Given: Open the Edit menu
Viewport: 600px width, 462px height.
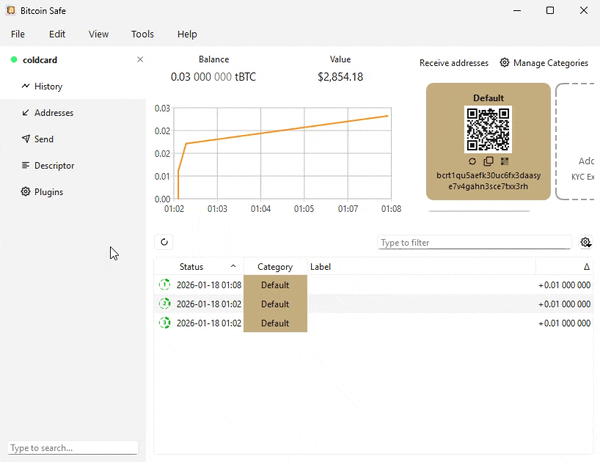Looking at the screenshot, I should tap(57, 34).
